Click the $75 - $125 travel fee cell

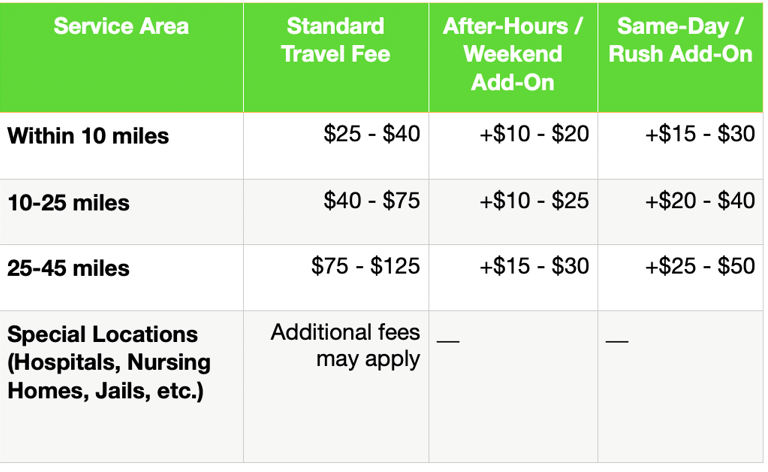coord(336,278)
